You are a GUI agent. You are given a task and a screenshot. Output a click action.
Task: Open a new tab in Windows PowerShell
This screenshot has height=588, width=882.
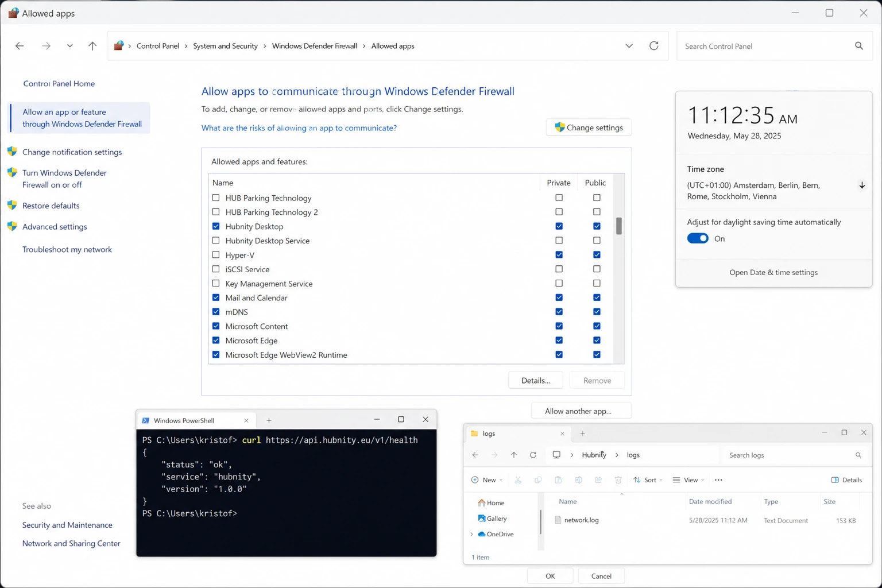pos(269,420)
